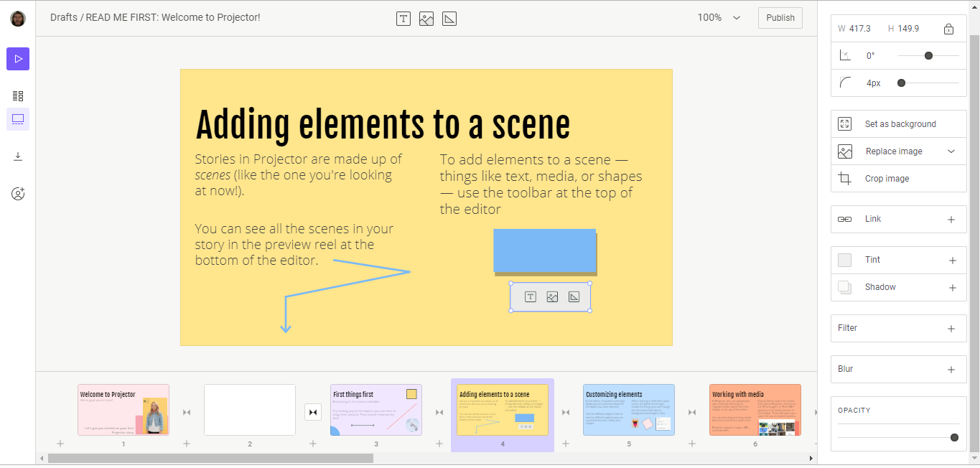Click the Crop image label

click(x=887, y=179)
